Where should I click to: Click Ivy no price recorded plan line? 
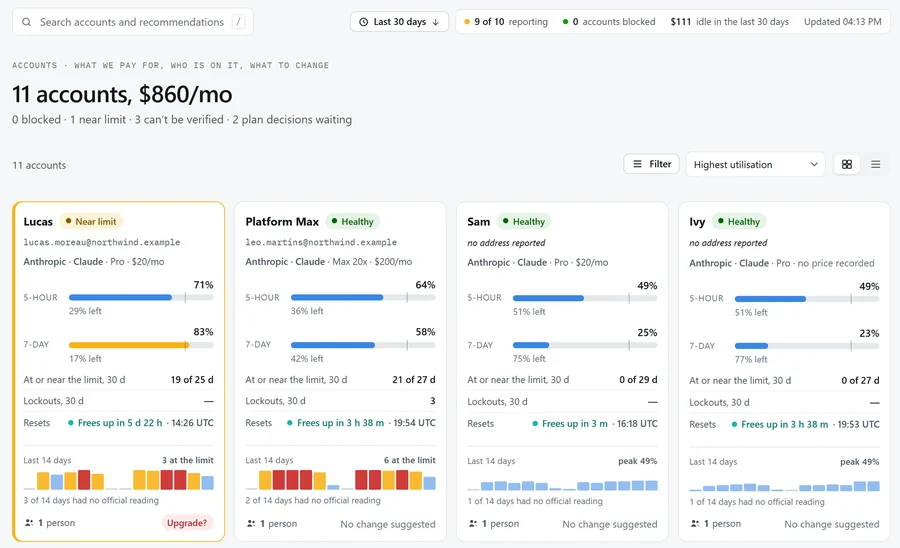[x=782, y=263]
